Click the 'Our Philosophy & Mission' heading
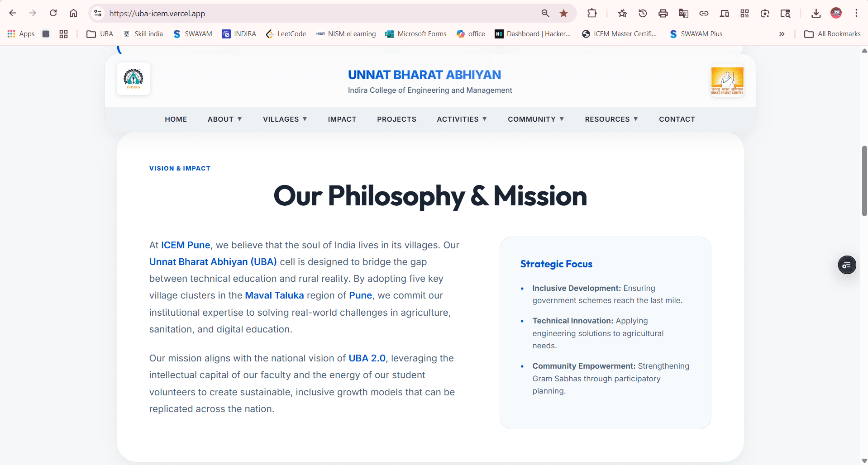This screenshot has height=465, width=868. click(x=430, y=196)
